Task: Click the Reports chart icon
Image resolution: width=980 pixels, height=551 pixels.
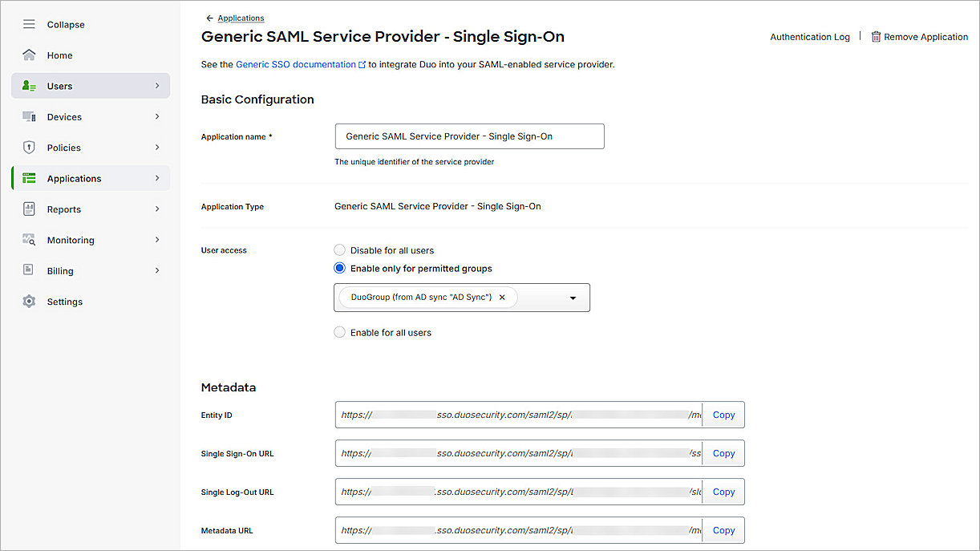Action: click(x=29, y=209)
